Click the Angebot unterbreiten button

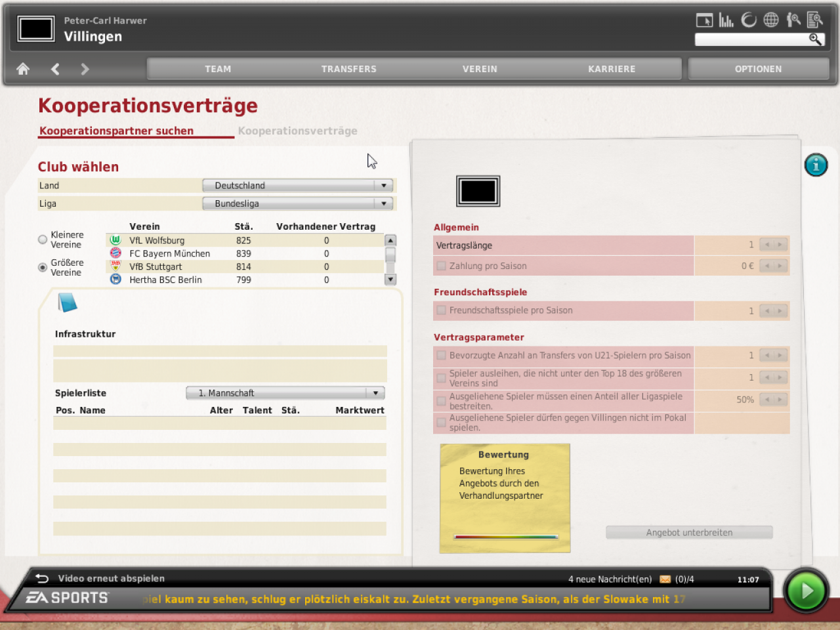click(689, 532)
